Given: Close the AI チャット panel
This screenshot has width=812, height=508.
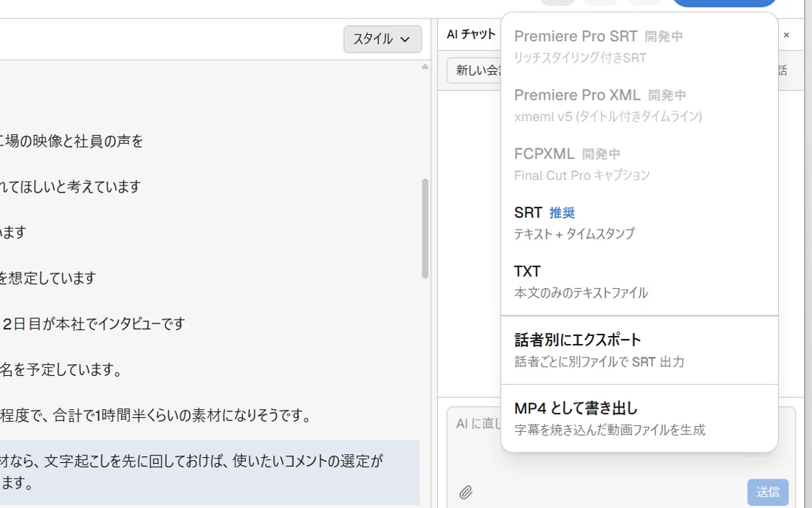Looking at the screenshot, I should point(786,35).
